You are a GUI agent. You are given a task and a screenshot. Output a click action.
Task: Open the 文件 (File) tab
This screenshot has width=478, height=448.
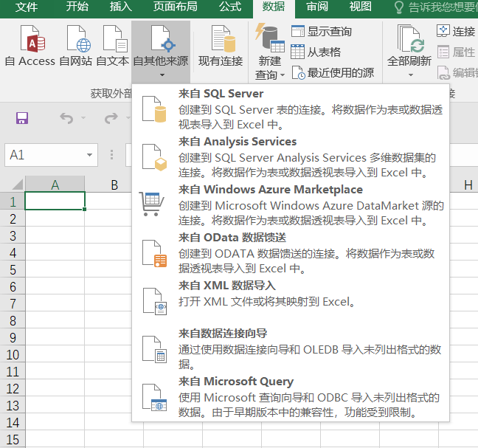(x=27, y=7)
